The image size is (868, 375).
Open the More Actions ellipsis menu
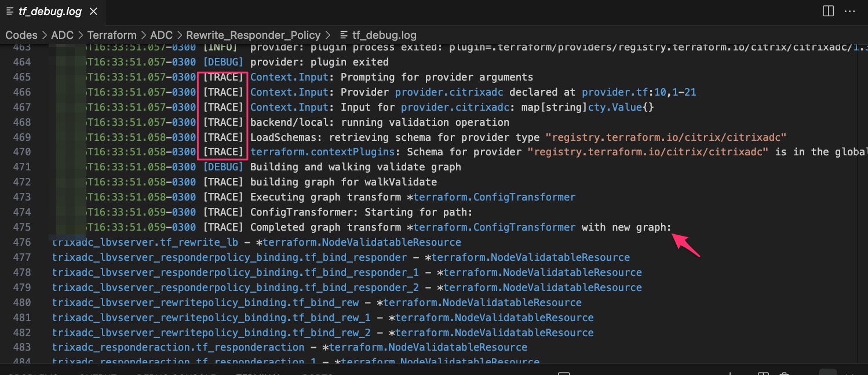point(849,11)
